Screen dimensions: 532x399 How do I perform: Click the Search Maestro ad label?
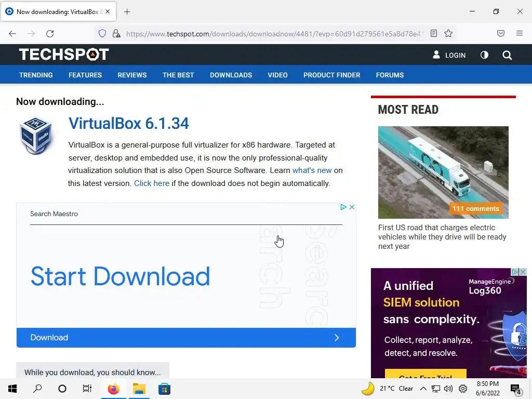click(x=54, y=214)
